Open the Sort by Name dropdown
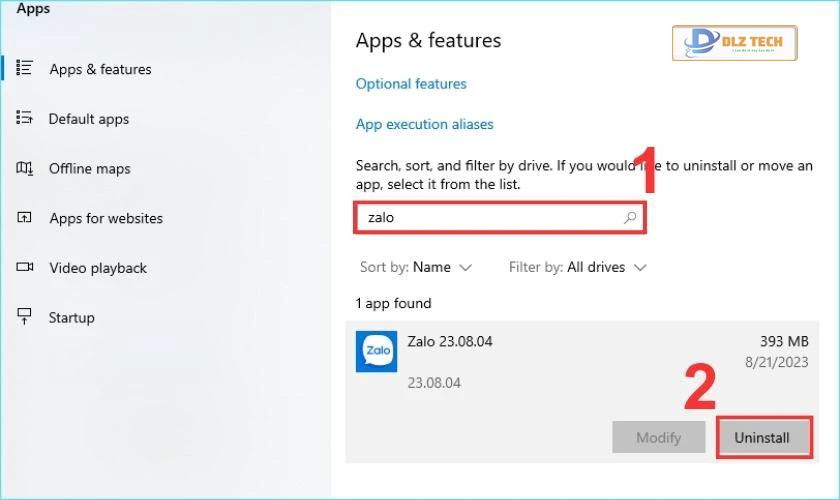This screenshot has width=840, height=500. coord(416,267)
